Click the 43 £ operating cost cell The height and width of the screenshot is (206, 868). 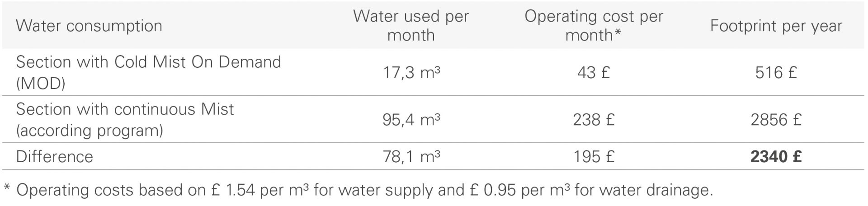point(593,73)
